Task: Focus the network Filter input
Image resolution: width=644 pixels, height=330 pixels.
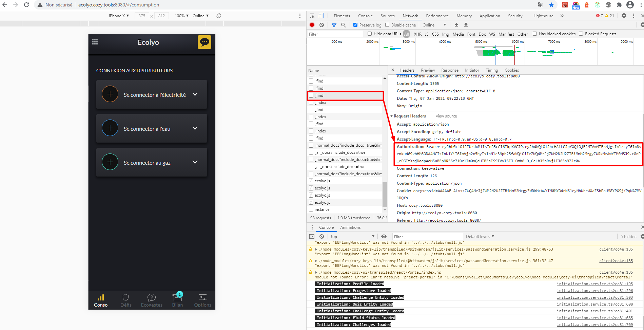Action: coord(335,34)
